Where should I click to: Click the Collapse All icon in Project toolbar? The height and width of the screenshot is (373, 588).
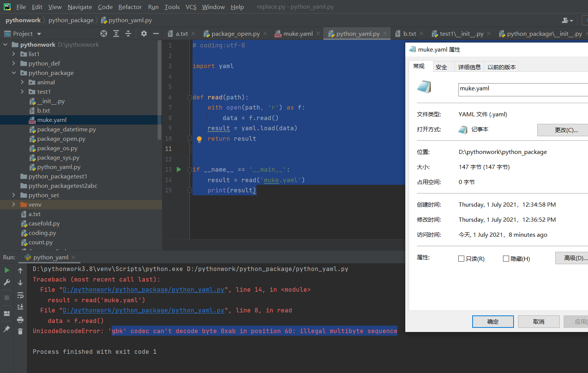pyautogui.click(x=128, y=33)
